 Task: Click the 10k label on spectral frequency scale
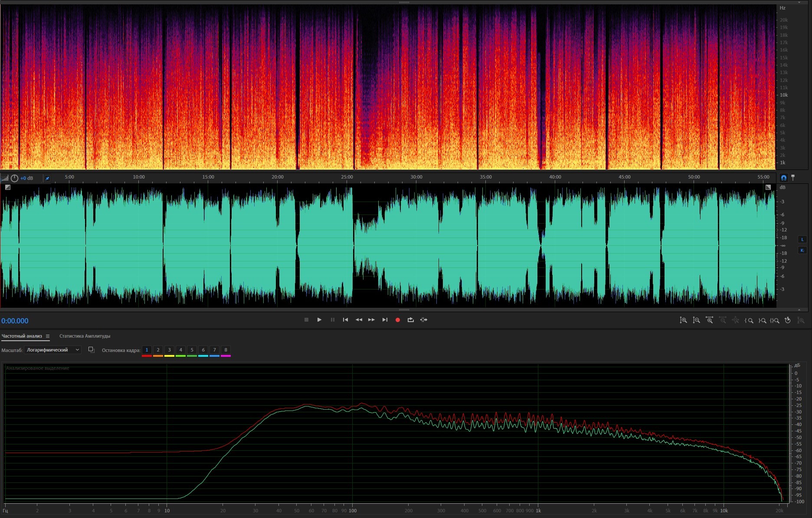784,95
